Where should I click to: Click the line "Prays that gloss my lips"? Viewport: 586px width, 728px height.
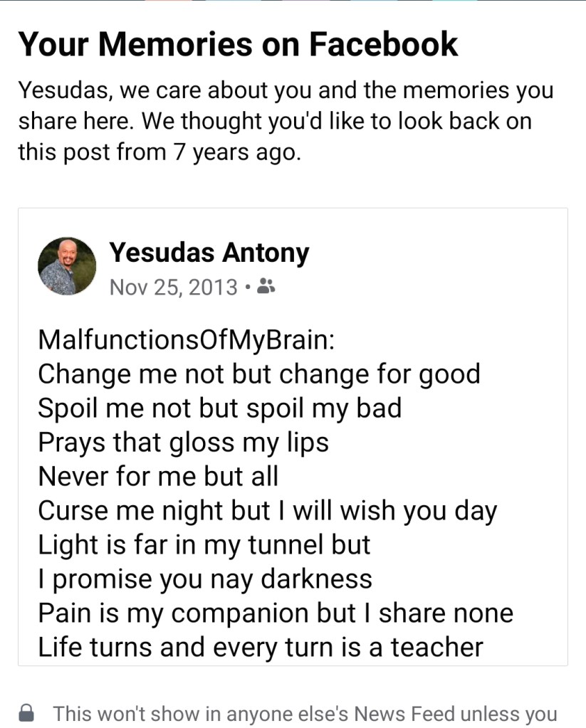[183, 442]
